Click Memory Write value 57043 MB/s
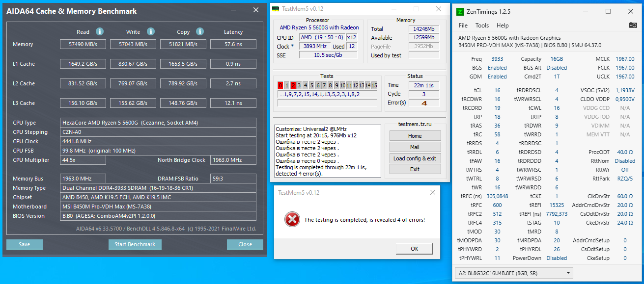Screen dimensions: 644x284 click(133, 44)
